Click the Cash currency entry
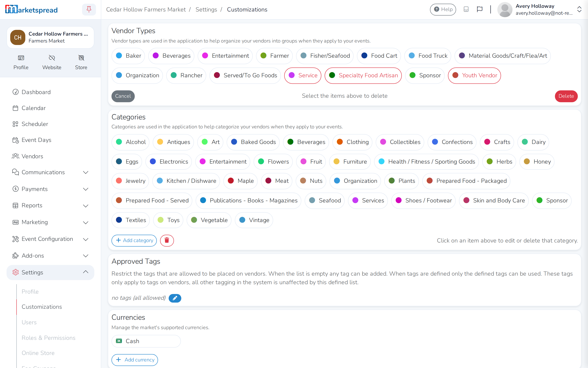Screen dimensions: 588x368 point(146,341)
